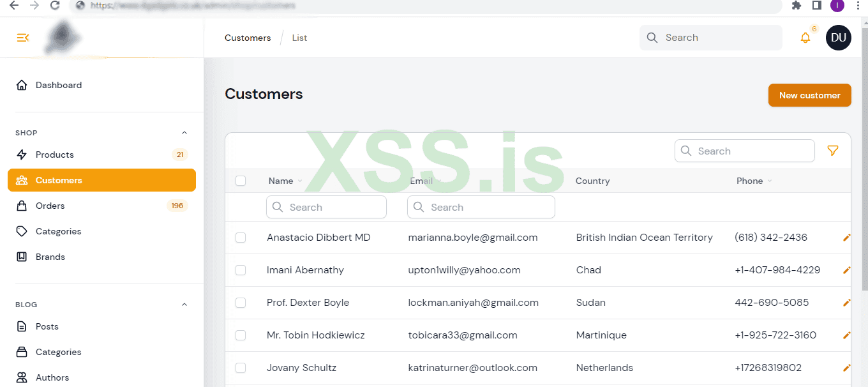Edit the Mr. Tobin Hodkiewicz row pencil icon
This screenshot has width=868, height=387.
click(847, 335)
